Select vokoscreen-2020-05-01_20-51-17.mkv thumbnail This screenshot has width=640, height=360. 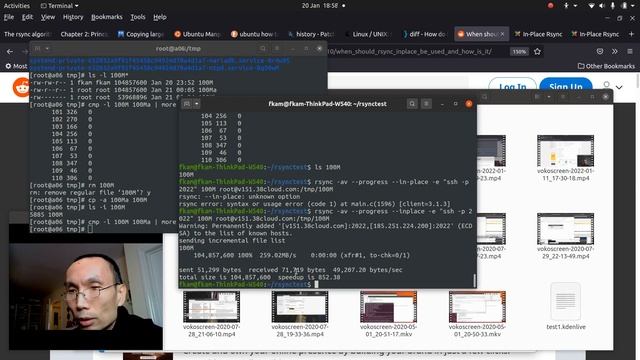[388, 307]
